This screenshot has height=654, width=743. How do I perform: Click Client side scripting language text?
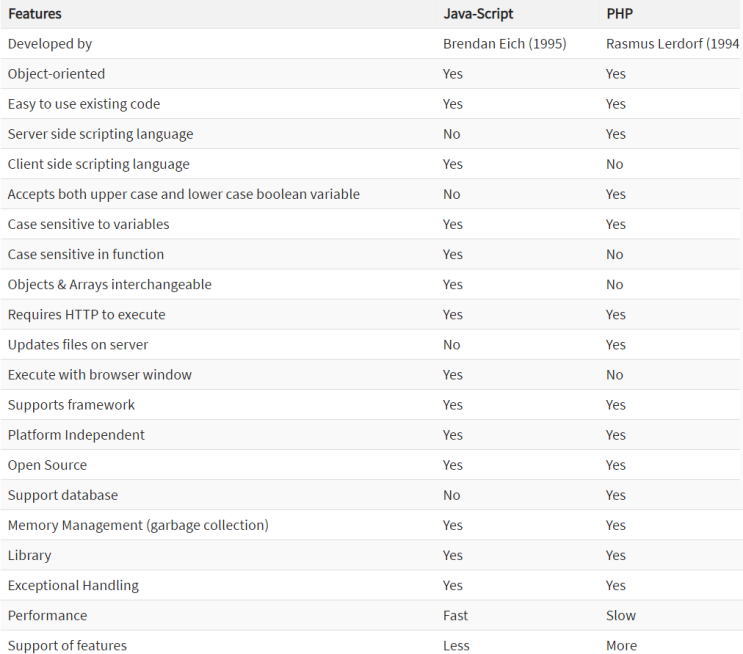tap(98, 164)
